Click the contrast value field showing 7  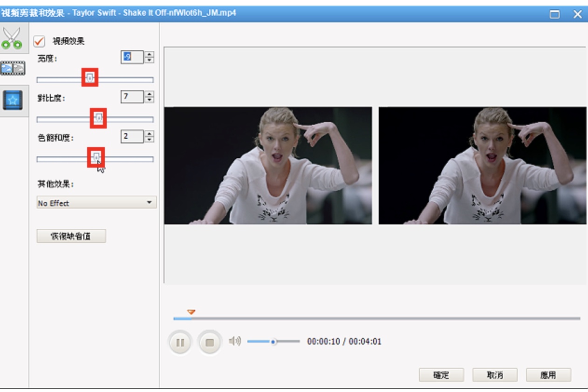[x=132, y=97]
